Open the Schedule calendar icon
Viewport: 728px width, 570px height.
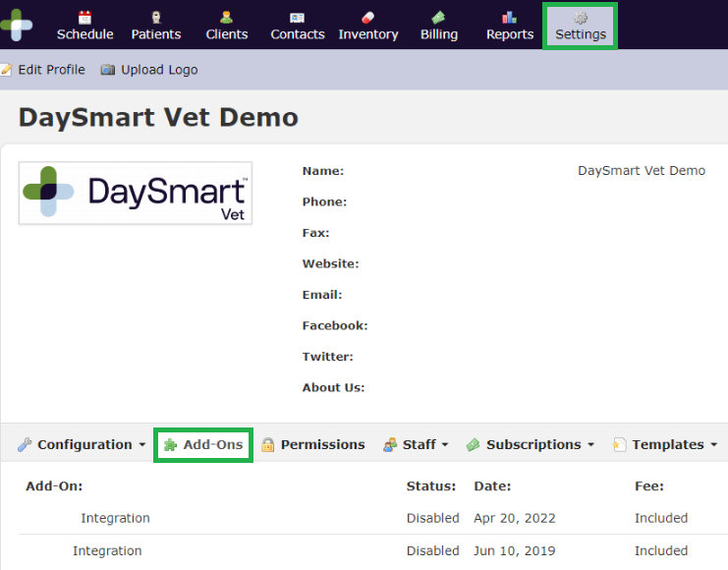point(84,18)
